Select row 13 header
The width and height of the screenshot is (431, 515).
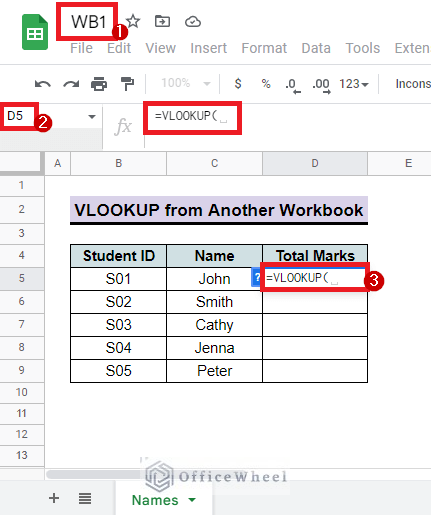coord(22,455)
